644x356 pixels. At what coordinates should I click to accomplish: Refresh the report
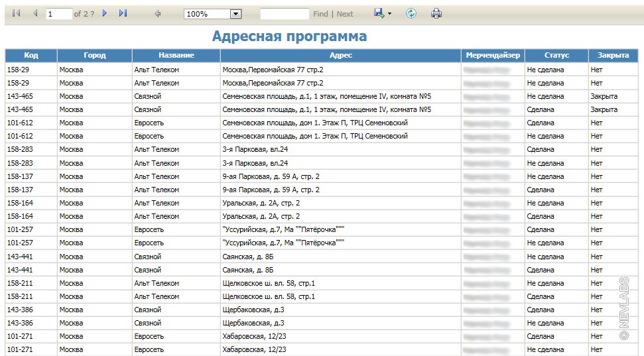pos(411,13)
